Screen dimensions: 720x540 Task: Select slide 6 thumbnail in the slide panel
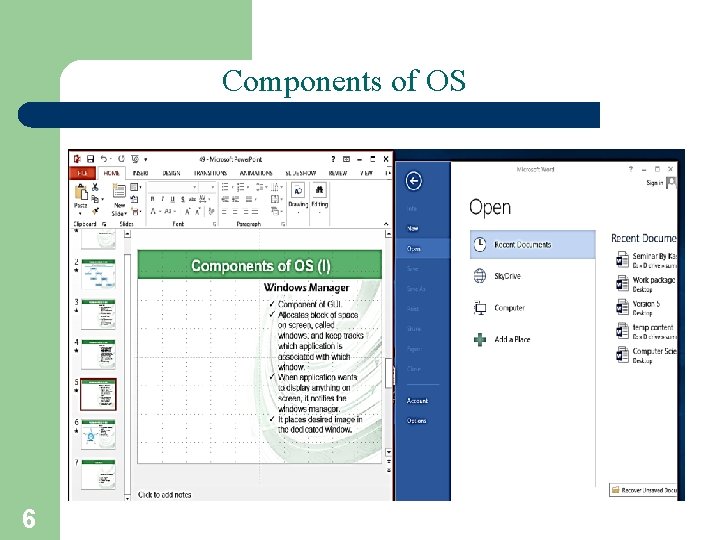click(x=98, y=434)
